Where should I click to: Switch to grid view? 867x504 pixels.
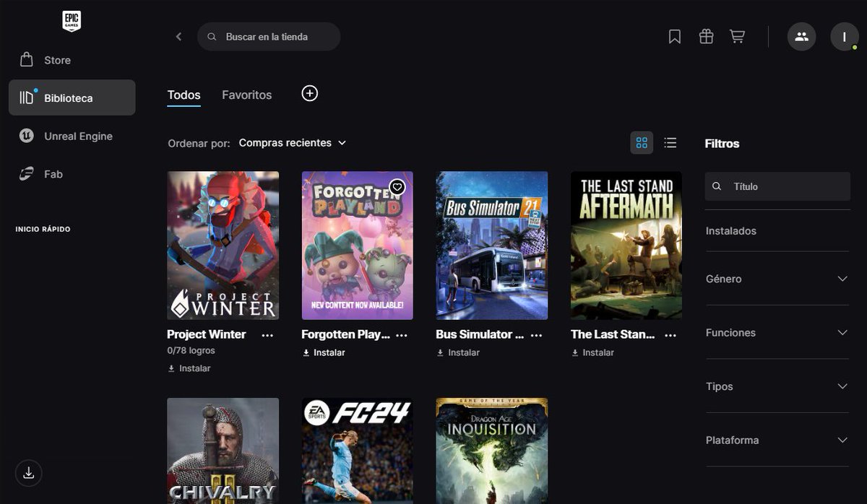[642, 143]
